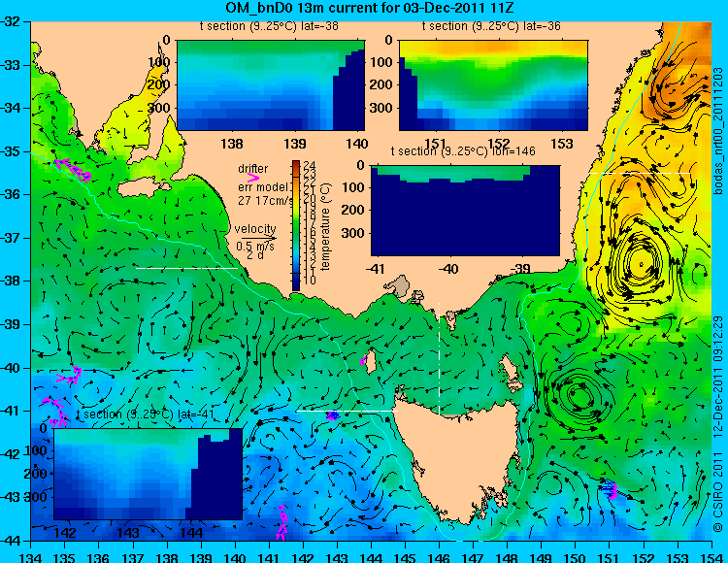
Task: Open the lon=146 temperature section inset plot
Action: point(465,210)
